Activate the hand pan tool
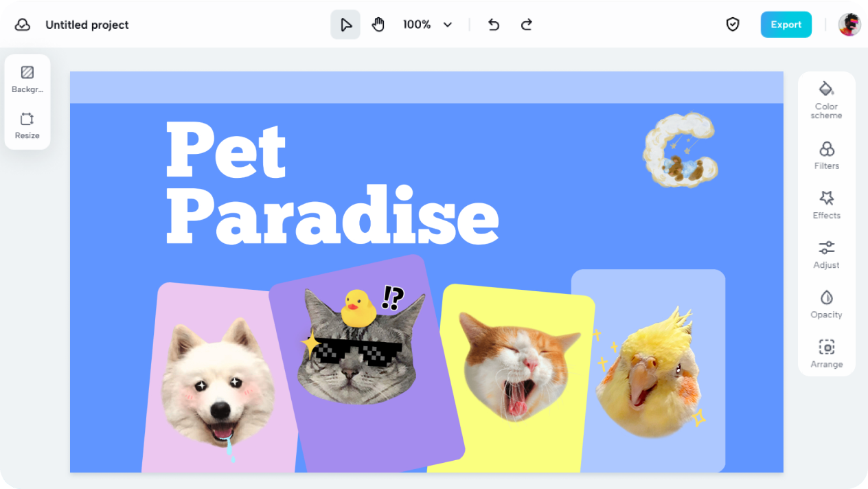Screen dimensions: 868x489 378,25
